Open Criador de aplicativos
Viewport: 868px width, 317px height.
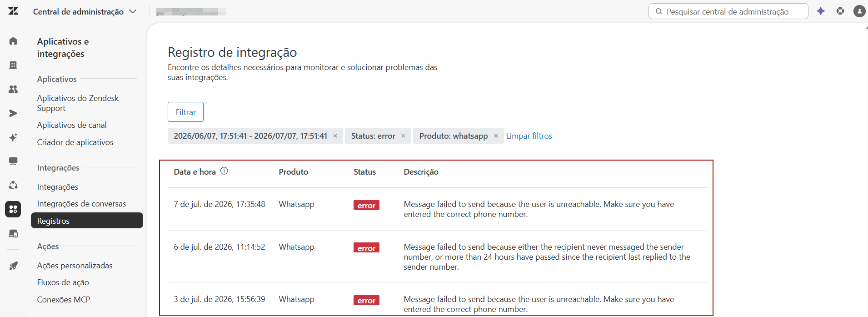(75, 142)
